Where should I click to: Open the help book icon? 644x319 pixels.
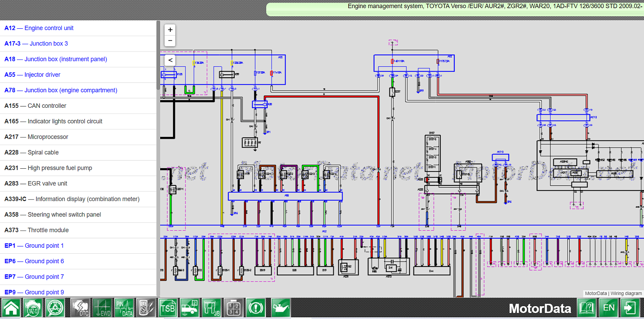pos(587,308)
